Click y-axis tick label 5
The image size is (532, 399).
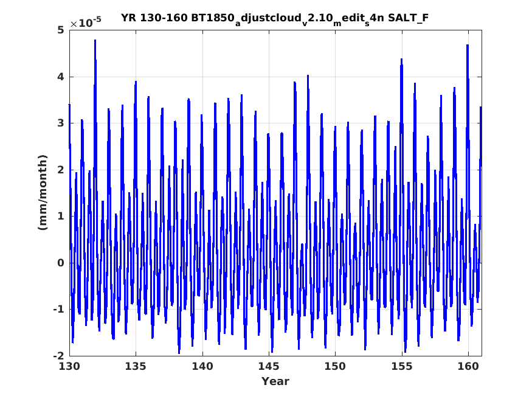click(x=61, y=30)
